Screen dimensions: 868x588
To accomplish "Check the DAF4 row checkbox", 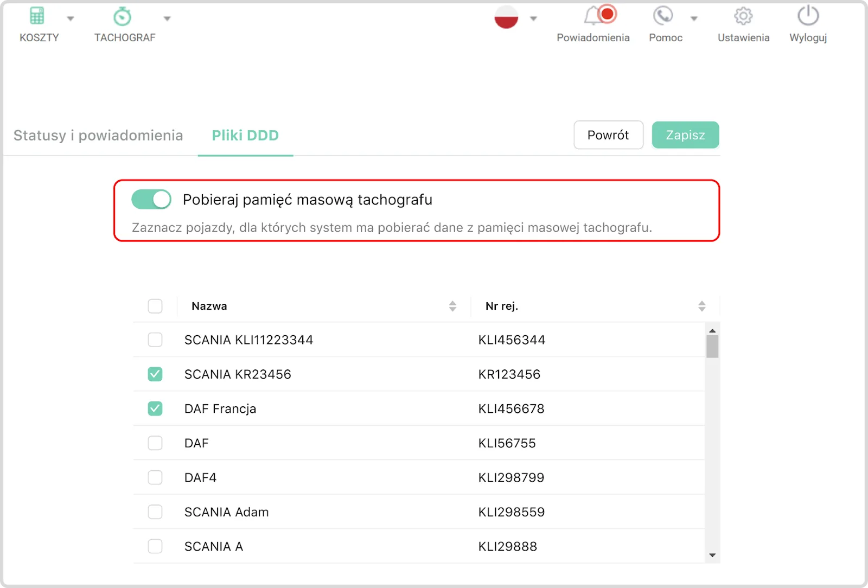I will coord(155,477).
